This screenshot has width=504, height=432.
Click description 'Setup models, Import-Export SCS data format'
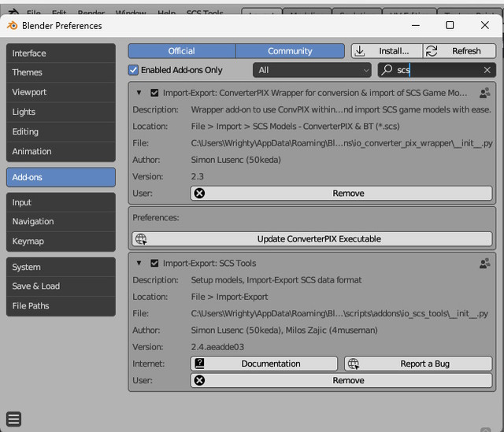[x=276, y=280]
